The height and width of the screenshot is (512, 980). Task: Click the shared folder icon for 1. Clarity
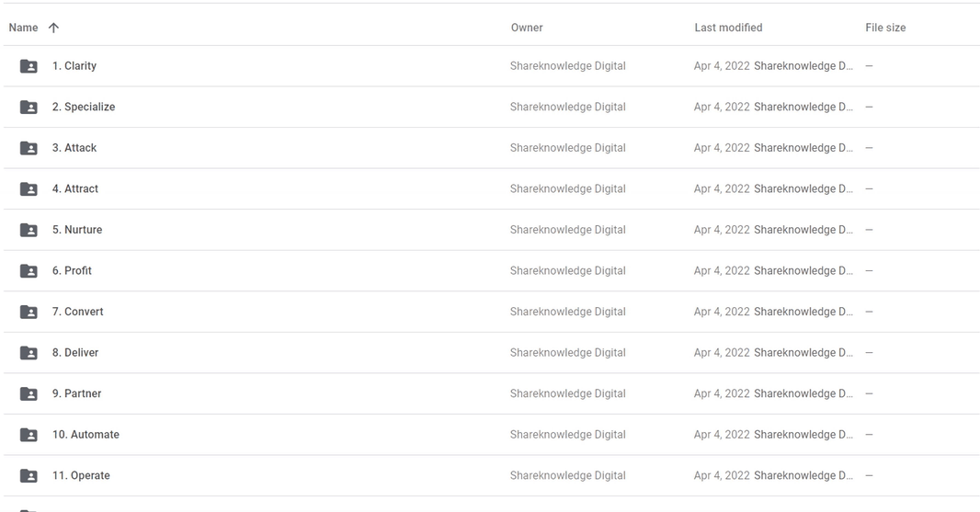click(28, 66)
